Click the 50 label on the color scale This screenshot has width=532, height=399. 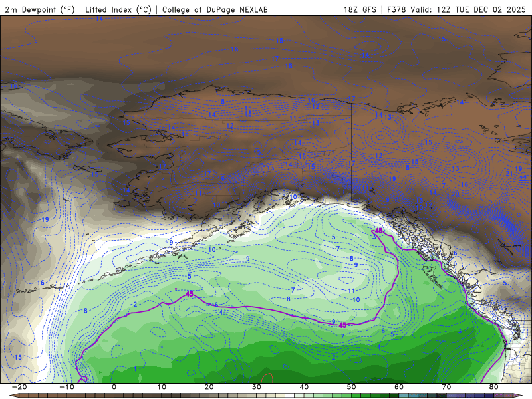click(352, 387)
